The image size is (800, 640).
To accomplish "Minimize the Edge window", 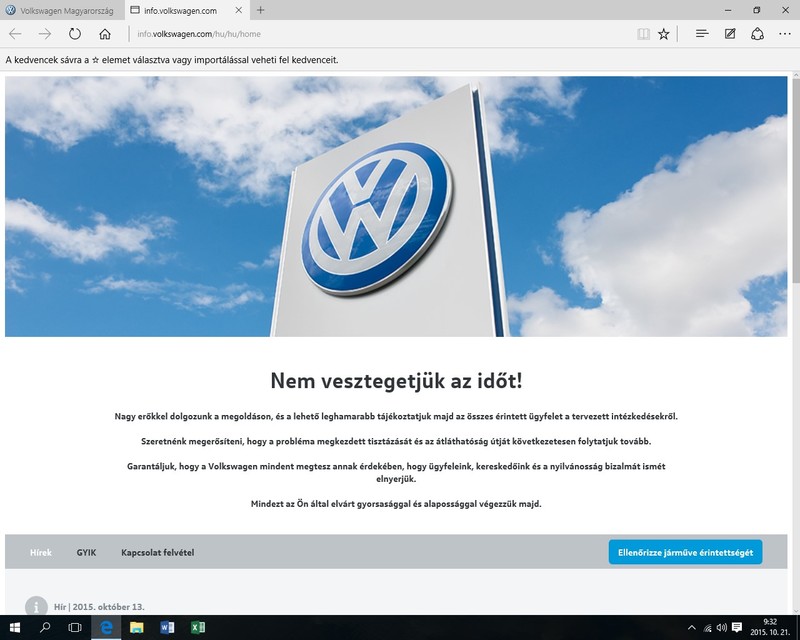I will pyautogui.click(x=728, y=10).
